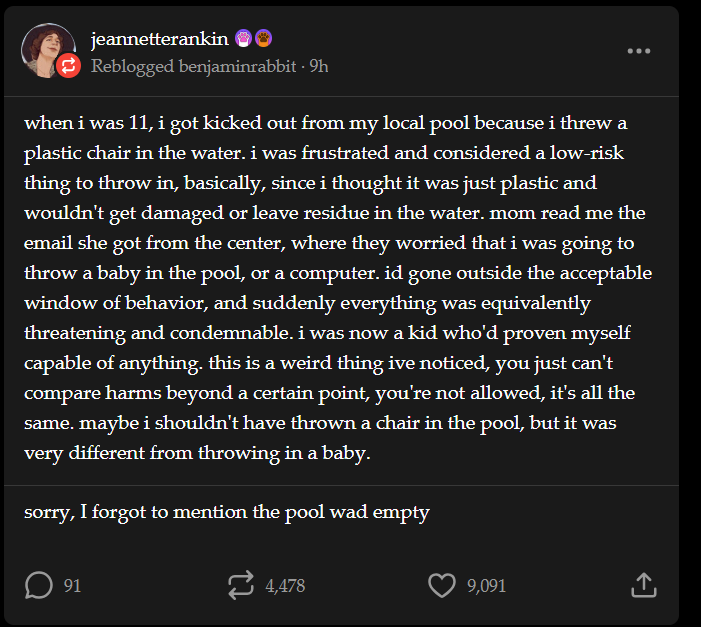View the 4,478 reblogs count
The width and height of the screenshot is (701, 627).
(285, 586)
